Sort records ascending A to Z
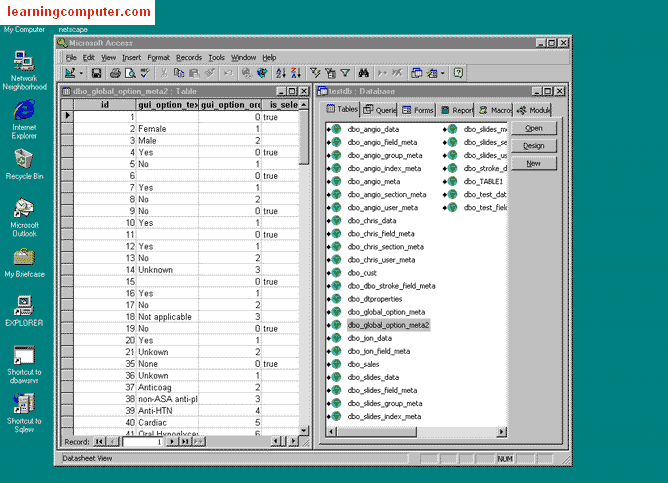The image size is (668, 483). 280,73
